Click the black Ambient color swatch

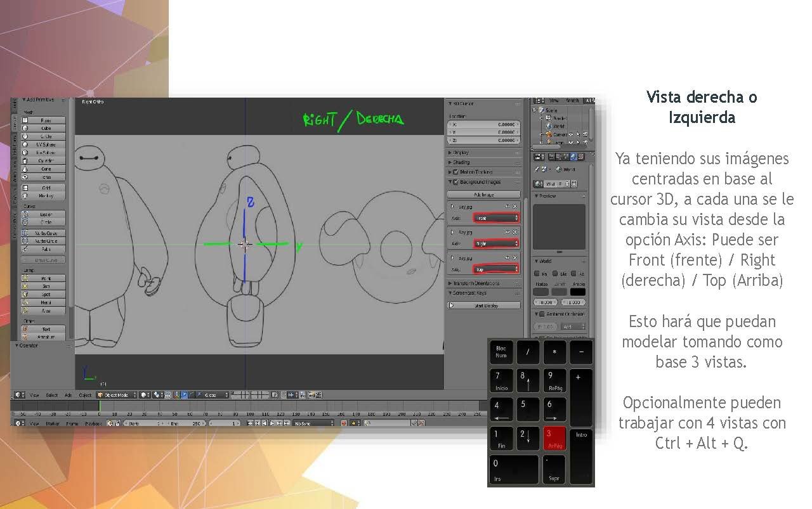click(578, 292)
